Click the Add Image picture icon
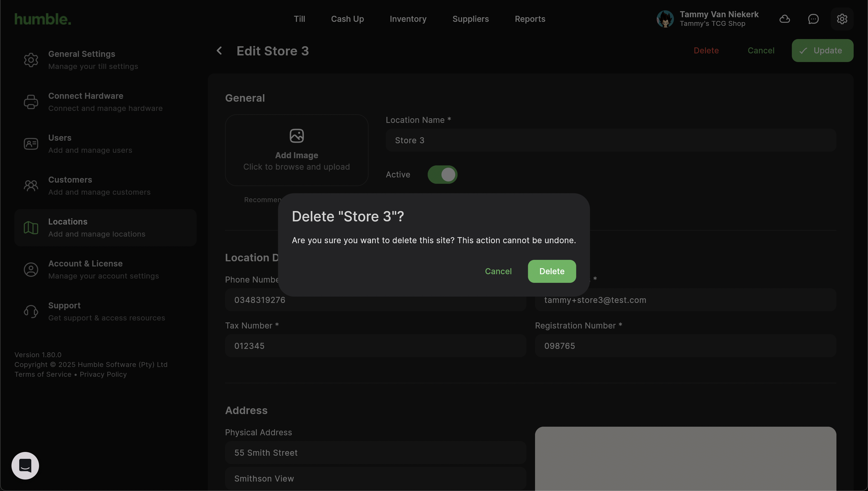The width and height of the screenshot is (868, 491). (x=297, y=136)
